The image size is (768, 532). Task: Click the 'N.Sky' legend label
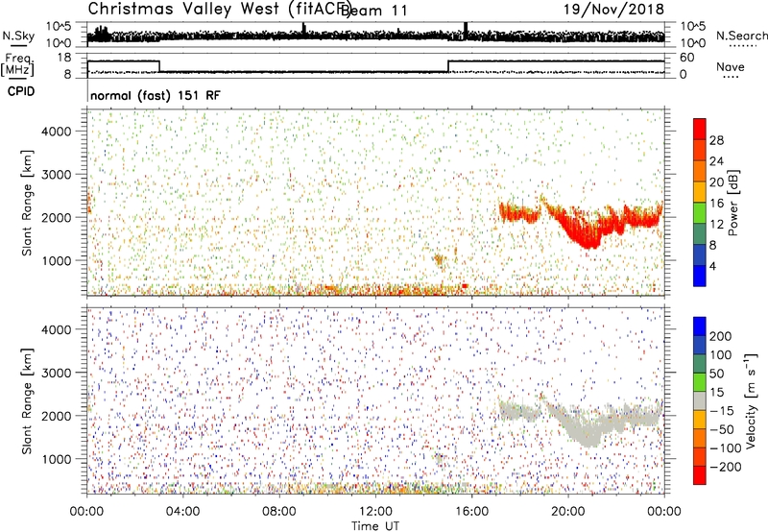coord(18,36)
